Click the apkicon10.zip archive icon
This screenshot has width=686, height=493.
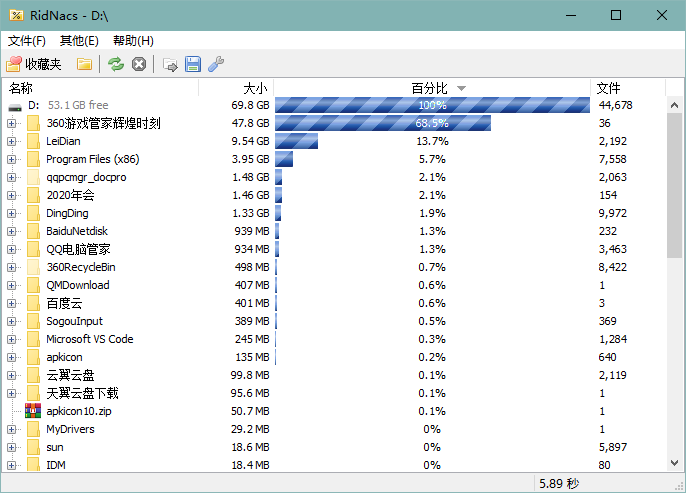coord(33,411)
